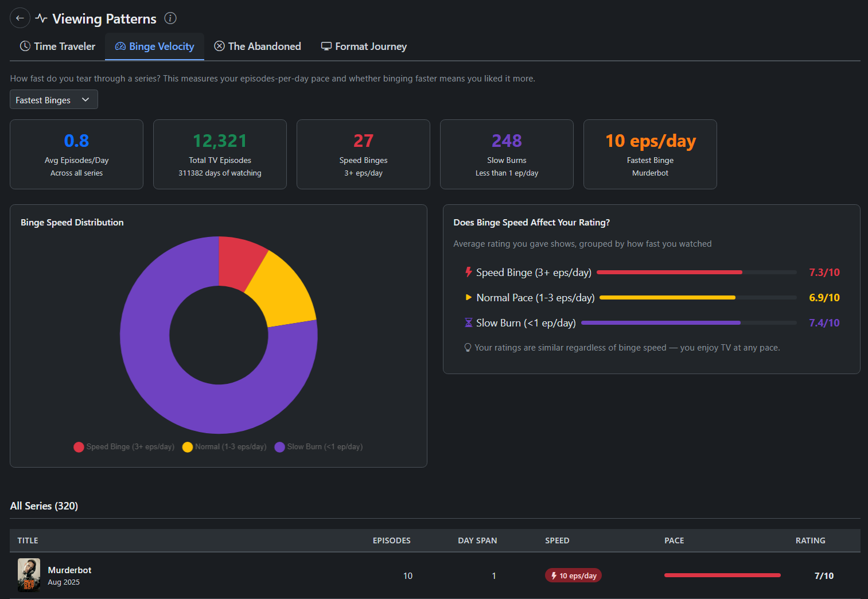Click the info icon beside Viewing Patterns
The height and width of the screenshot is (599, 868).
tap(170, 18)
